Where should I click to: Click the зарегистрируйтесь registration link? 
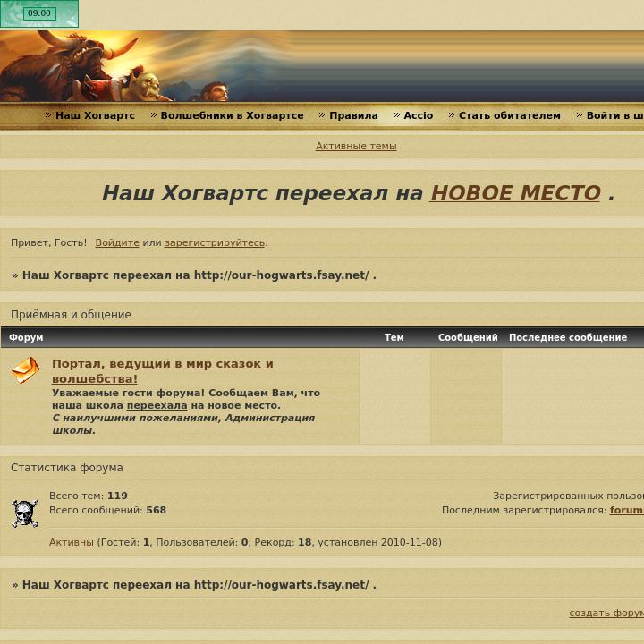[x=215, y=242]
